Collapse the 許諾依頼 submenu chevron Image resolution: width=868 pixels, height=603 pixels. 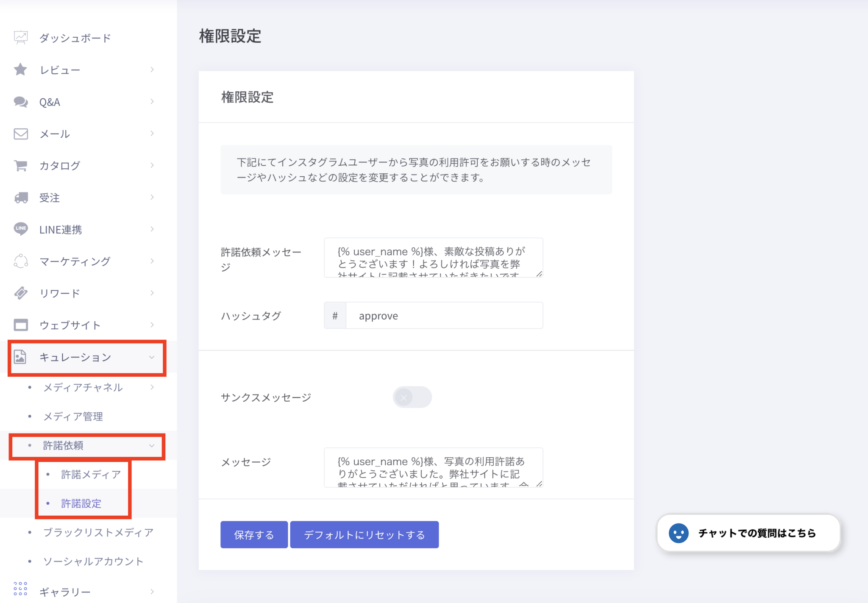pos(152,445)
